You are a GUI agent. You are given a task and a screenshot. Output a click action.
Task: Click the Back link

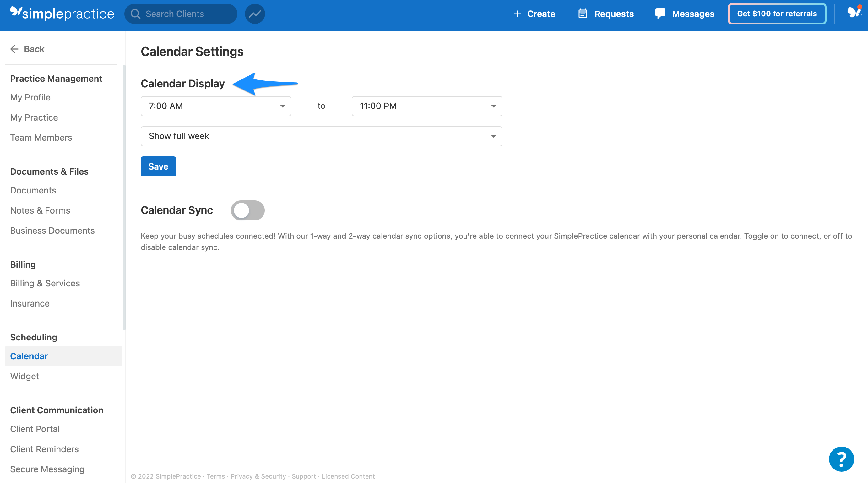(x=34, y=49)
